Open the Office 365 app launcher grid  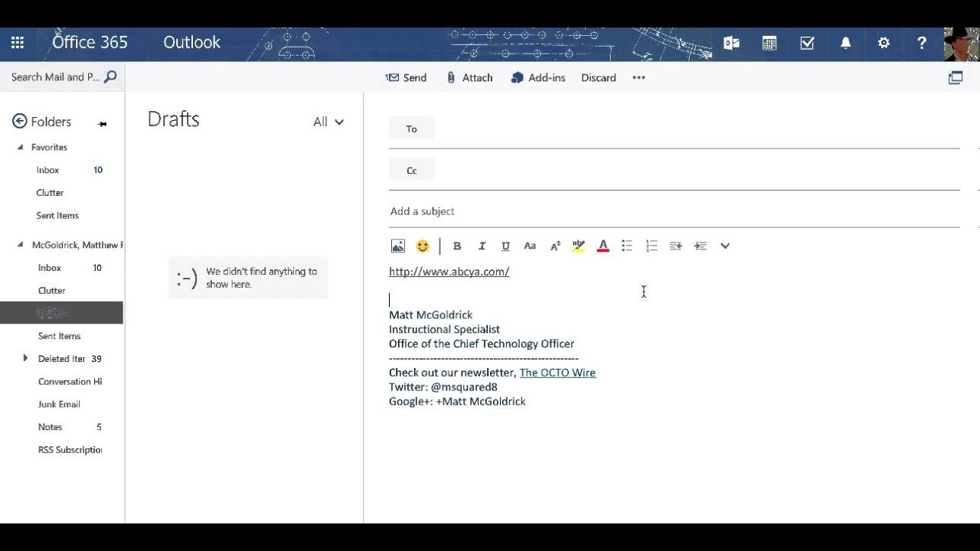click(18, 43)
